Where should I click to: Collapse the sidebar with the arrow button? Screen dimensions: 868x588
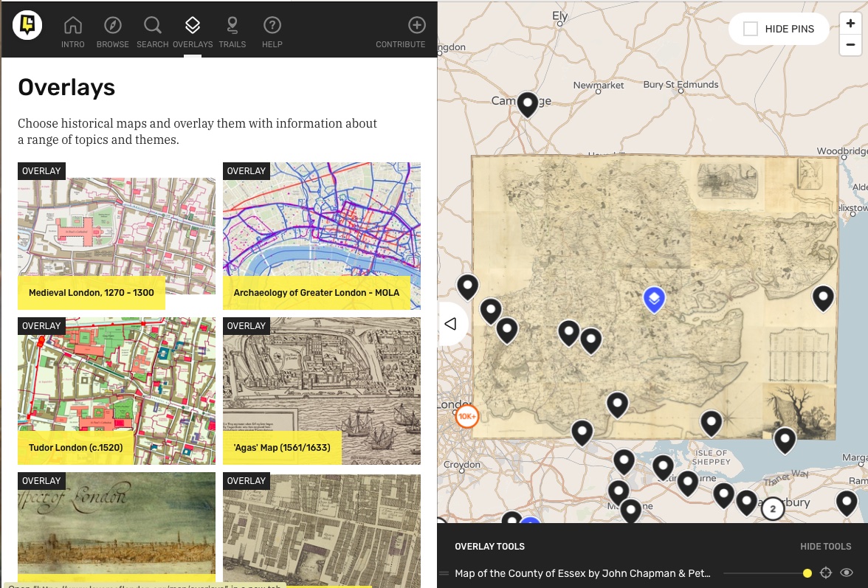(452, 322)
